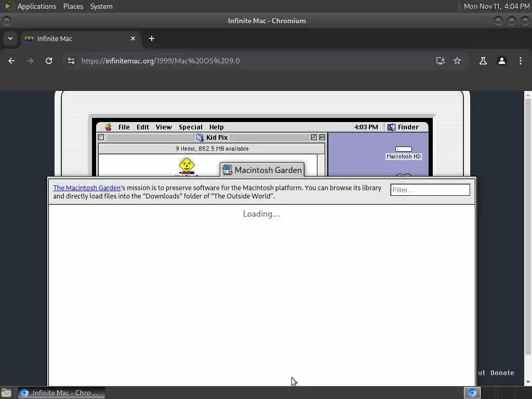Click the show desktop icon in taskbar
Viewport: 532px width, 399px height.
coord(6,393)
